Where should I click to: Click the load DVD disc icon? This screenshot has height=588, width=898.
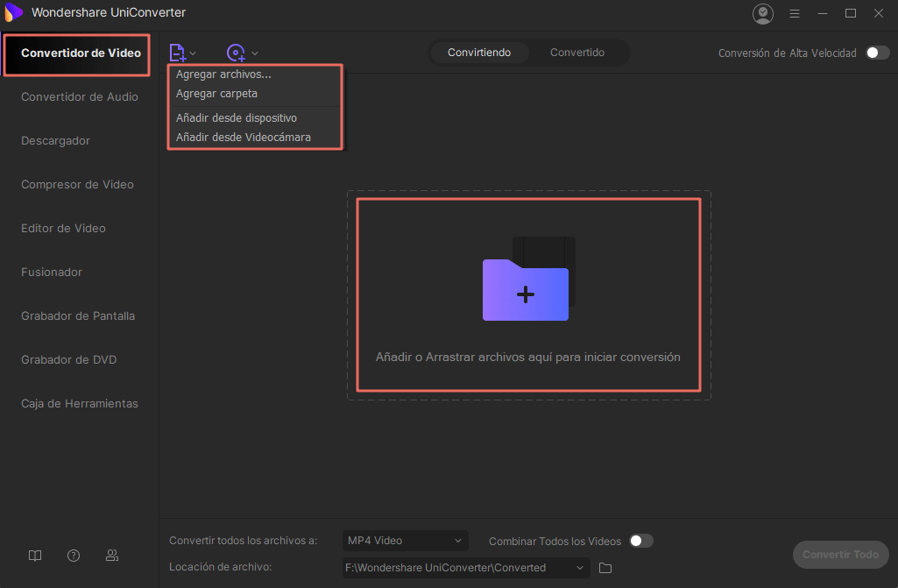[236, 53]
